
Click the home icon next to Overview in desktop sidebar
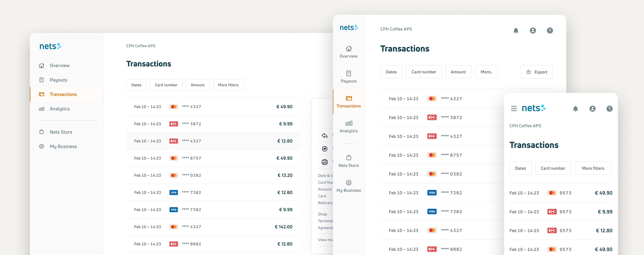[x=41, y=66]
